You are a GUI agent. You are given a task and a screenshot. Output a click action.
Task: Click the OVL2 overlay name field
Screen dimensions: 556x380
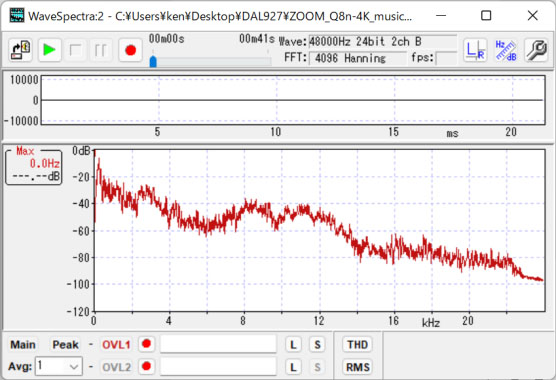(218, 366)
